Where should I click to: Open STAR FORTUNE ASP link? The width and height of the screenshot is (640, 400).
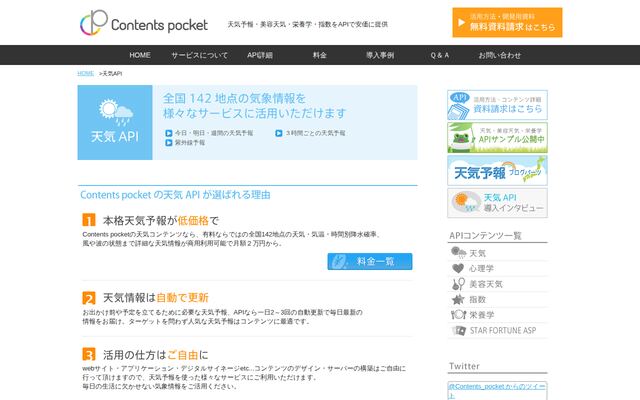pyautogui.click(x=503, y=330)
